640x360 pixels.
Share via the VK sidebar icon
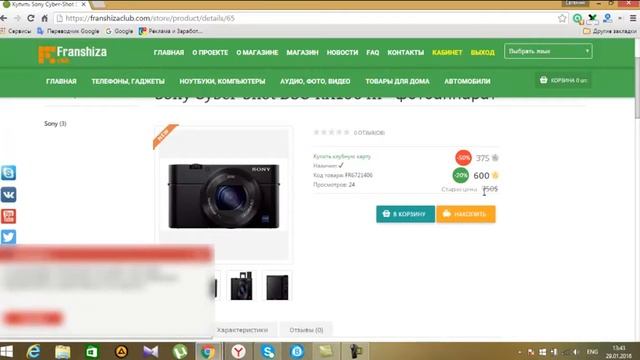[8, 195]
